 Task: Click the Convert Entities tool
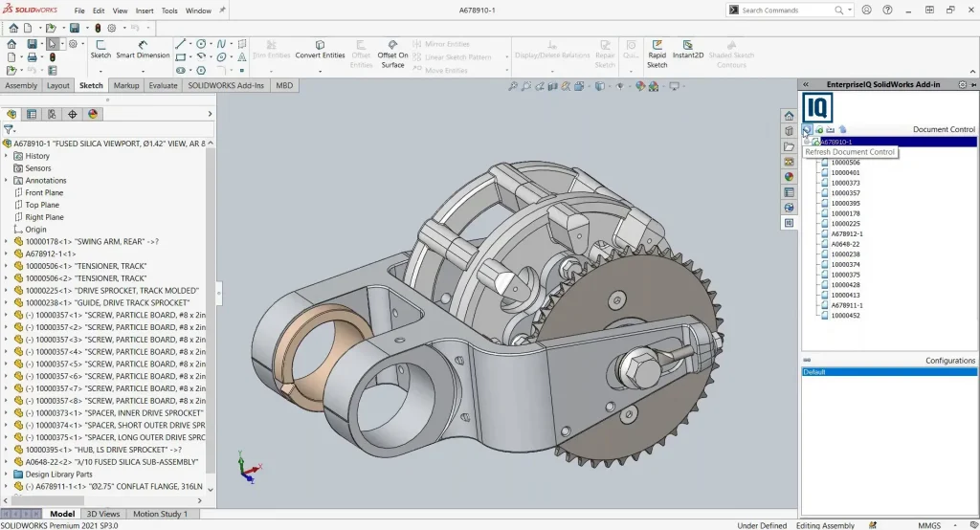(320, 50)
